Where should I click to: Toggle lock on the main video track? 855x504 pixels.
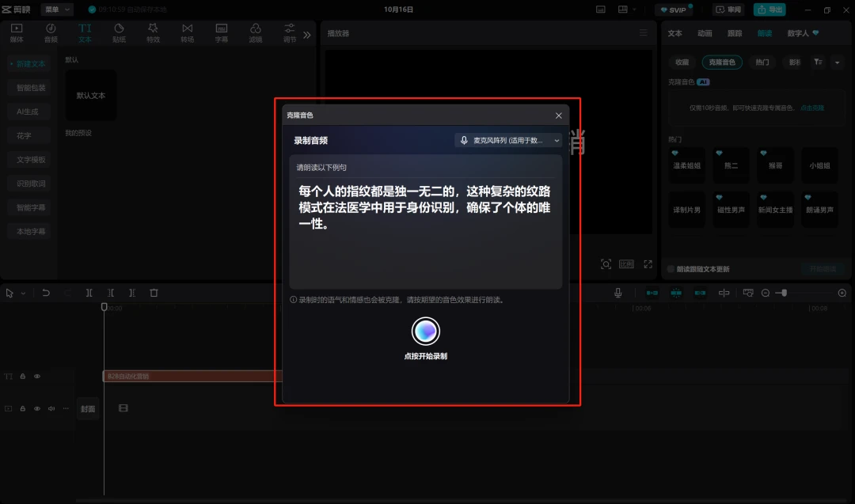(x=23, y=408)
